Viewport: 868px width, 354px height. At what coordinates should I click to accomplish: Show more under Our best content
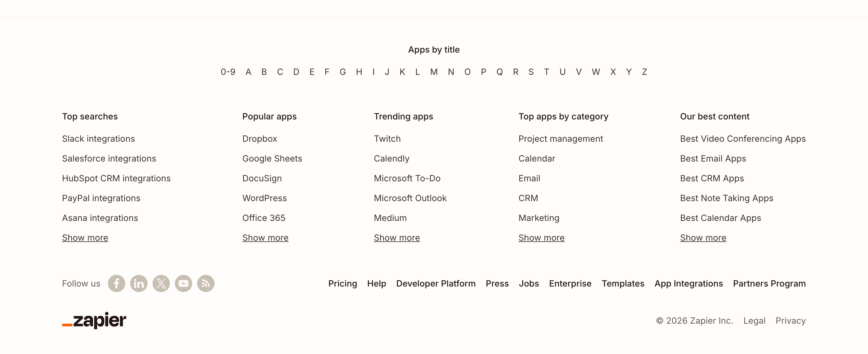coord(703,238)
